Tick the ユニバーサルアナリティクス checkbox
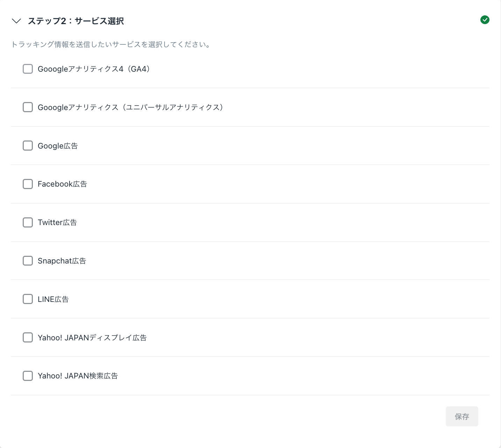This screenshot has height=448, width=501. [28, 107]
